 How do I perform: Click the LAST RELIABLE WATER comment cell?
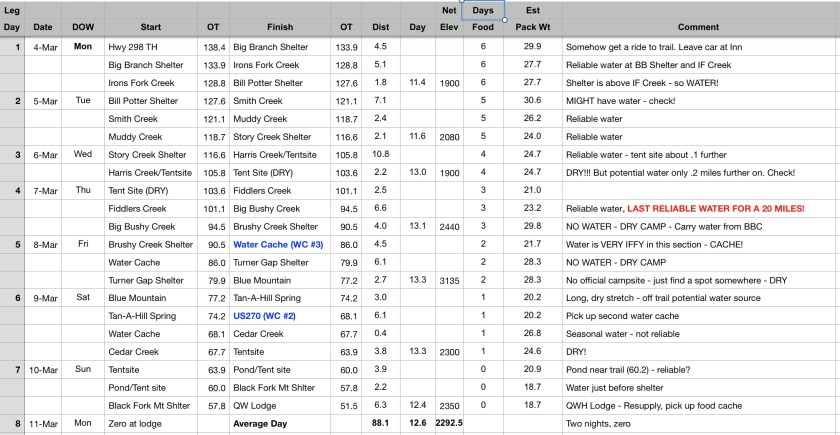(x=698, y=208)
